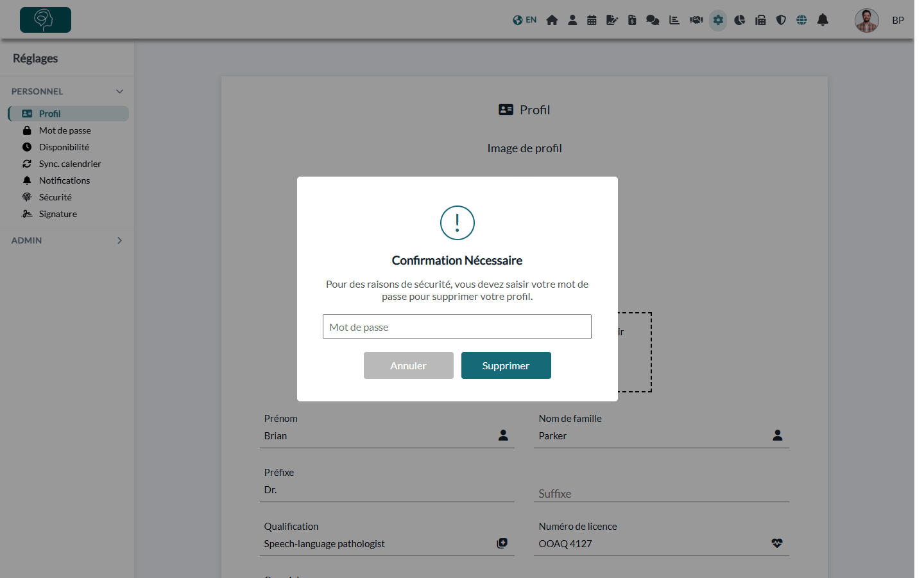
Task: Open the fax machine icon in top bar
Action: tap(760, 20)
